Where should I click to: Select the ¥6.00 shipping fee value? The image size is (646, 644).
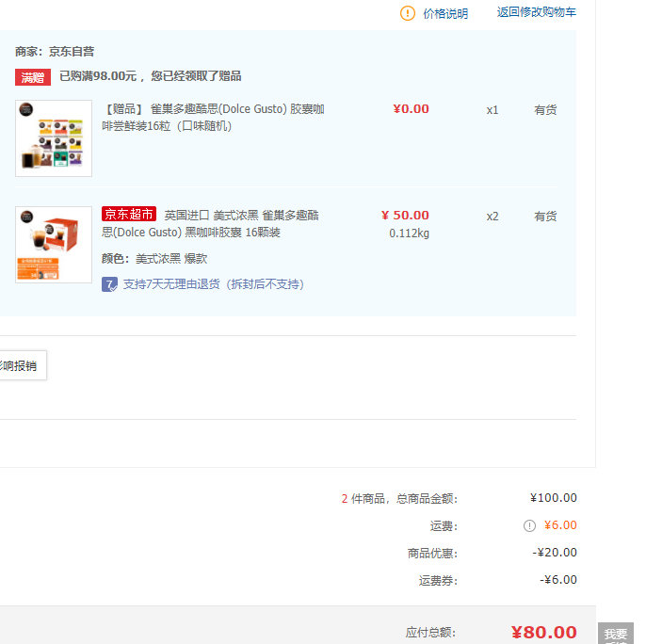click(560, 525)
